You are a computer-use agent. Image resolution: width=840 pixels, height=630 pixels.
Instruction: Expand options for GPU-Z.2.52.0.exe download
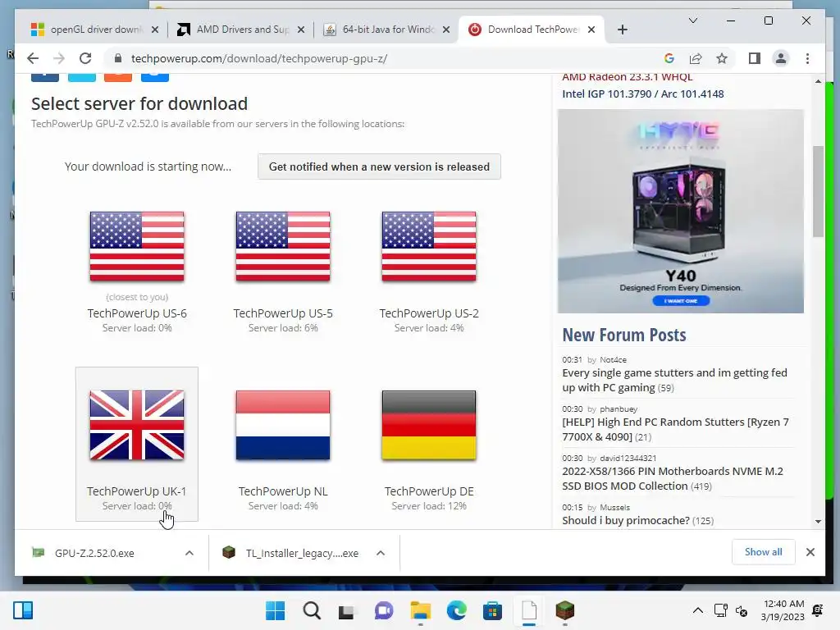(189, 553)
